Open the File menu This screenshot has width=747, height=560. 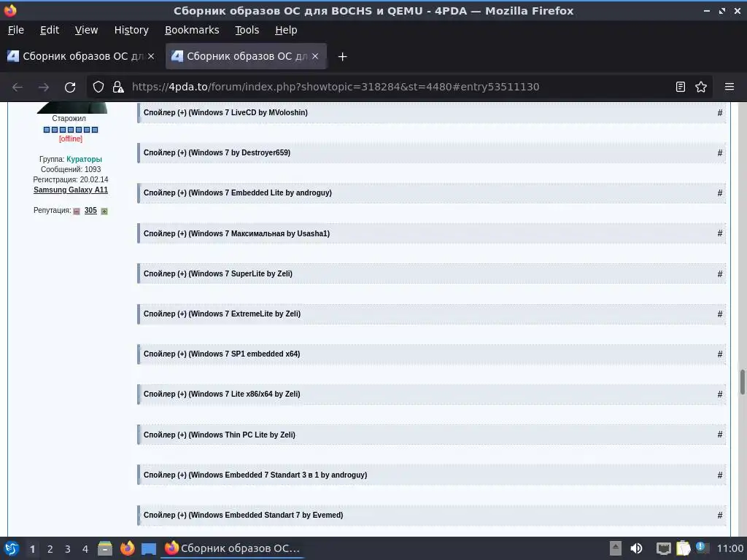coord(16,30)
